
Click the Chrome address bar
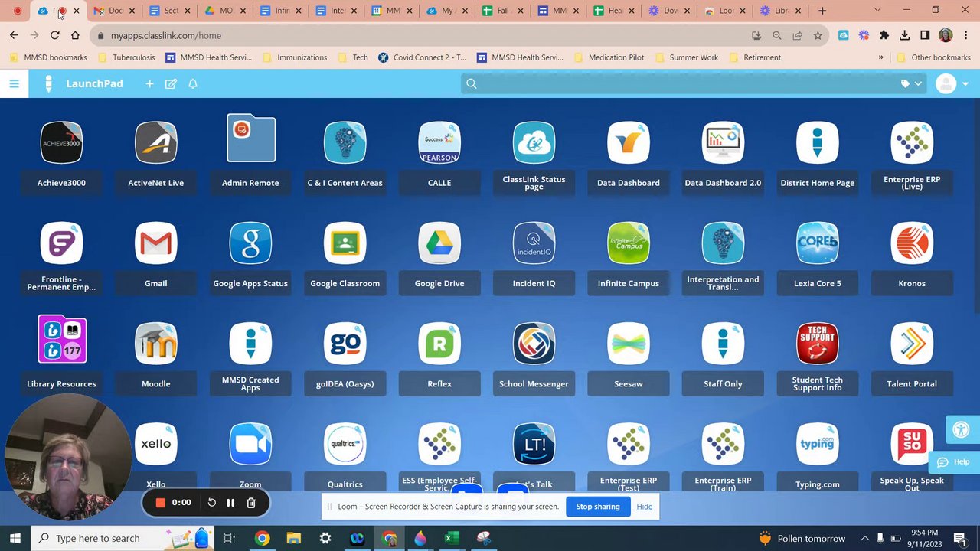tap(429, 35)
